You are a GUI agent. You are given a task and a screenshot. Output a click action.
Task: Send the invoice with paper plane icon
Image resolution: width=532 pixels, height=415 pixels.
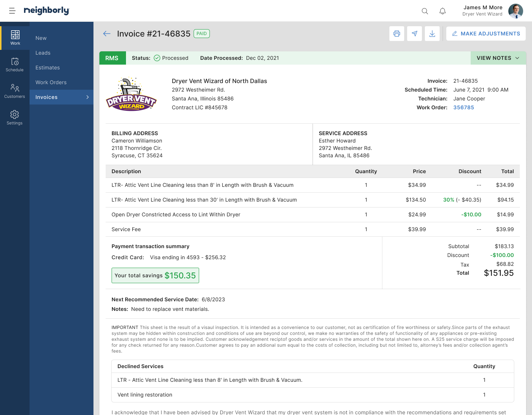click(415, 34)
